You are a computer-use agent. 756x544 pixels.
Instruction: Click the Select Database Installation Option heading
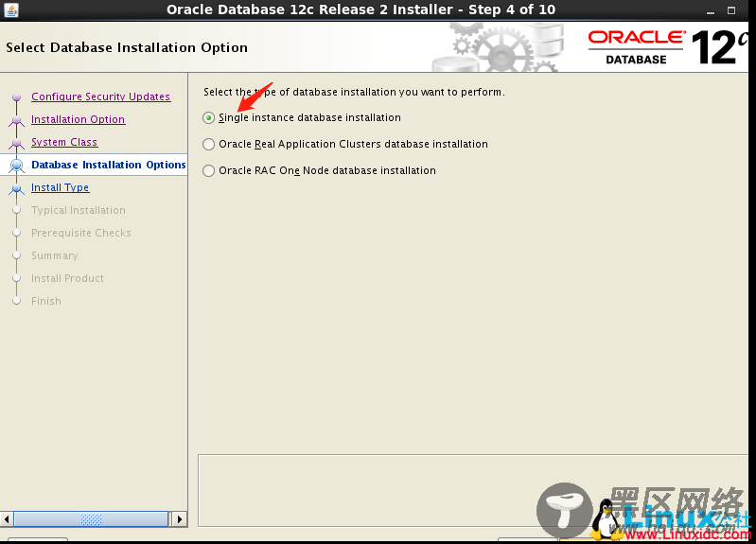pos(127,47)
